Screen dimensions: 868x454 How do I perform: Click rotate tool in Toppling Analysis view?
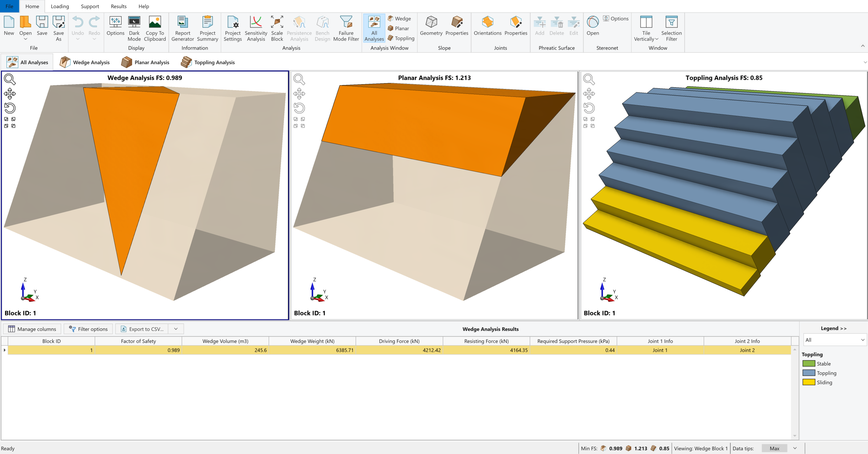pyautogui.click(x=589, y=108)
